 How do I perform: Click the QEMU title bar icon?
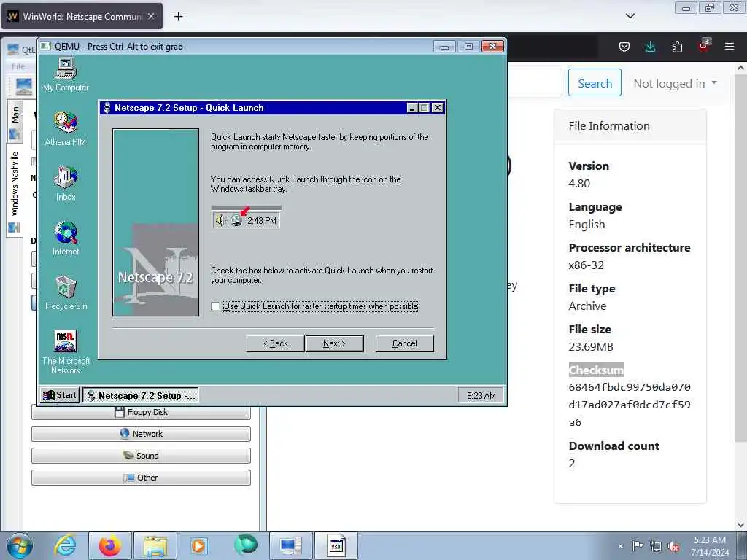click(46, 46)
